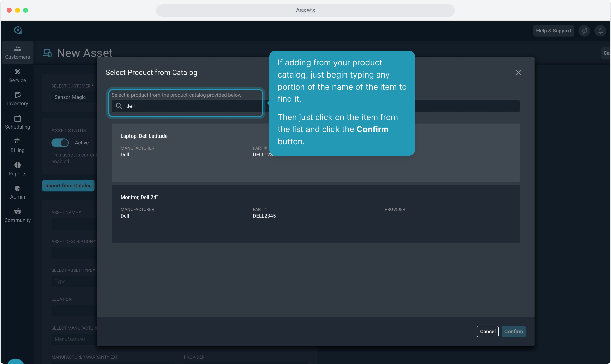
Task: Click the notifications bell icon
Action: [600, 31]
